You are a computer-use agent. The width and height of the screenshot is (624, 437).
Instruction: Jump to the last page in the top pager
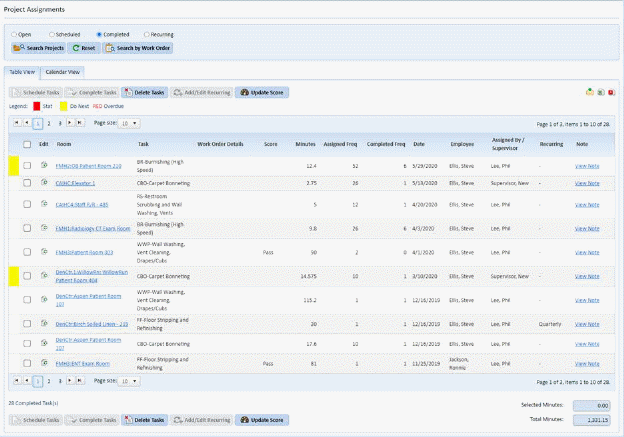click(x=82, y=123)
